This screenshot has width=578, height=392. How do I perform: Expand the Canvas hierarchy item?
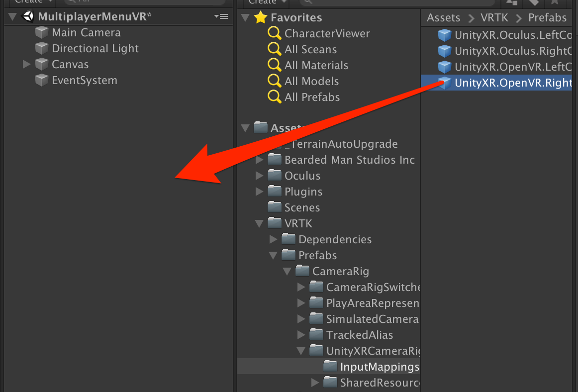click(x=26, y=64)
